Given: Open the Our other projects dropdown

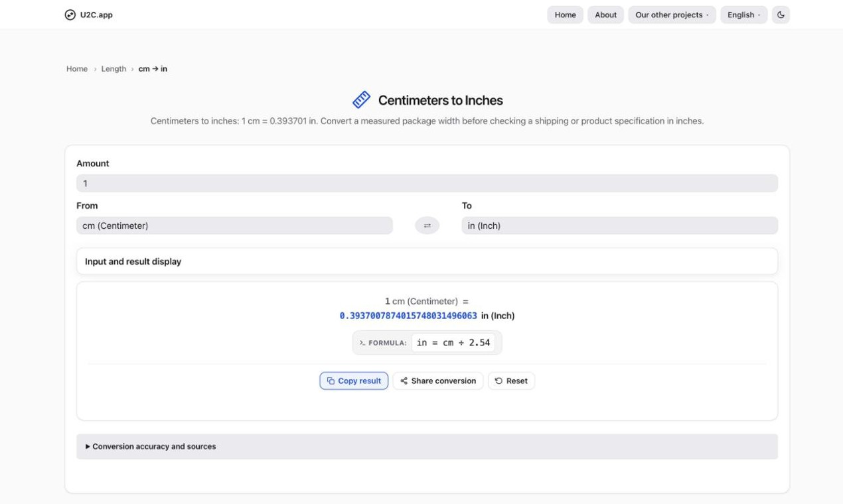Looking at the screenshot, I should pos(672,15).
